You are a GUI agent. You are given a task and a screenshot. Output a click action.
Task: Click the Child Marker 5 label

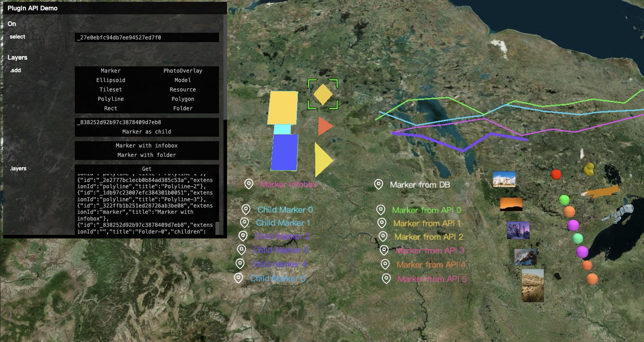click(x=278, y=278)
